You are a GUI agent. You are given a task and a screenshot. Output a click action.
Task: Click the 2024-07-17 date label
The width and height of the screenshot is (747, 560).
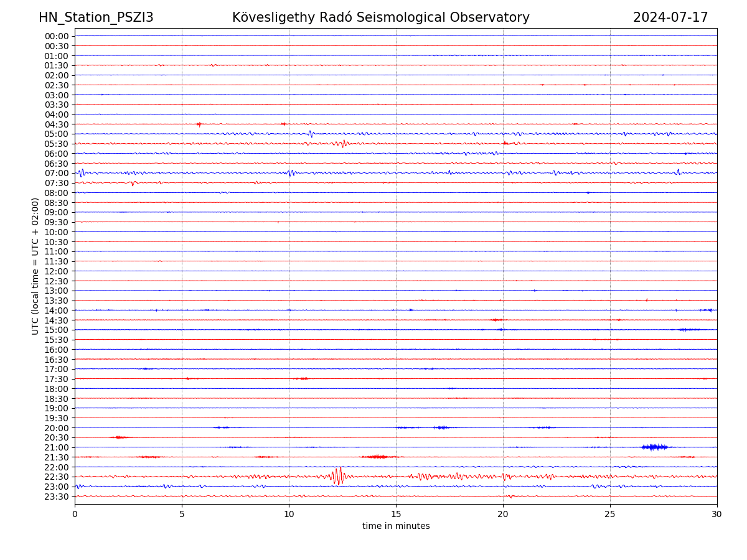670,17
